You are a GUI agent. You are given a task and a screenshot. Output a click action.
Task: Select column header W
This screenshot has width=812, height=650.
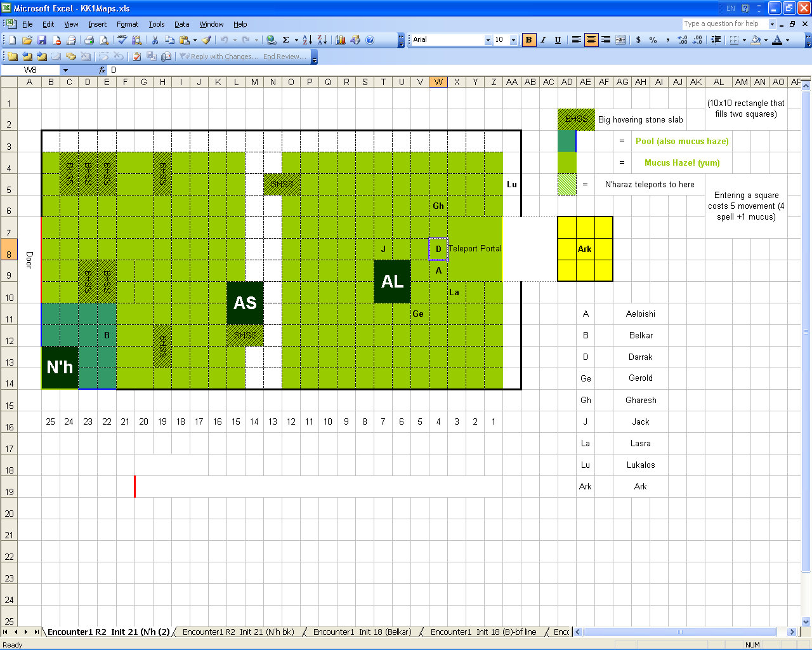click(438, 82)
